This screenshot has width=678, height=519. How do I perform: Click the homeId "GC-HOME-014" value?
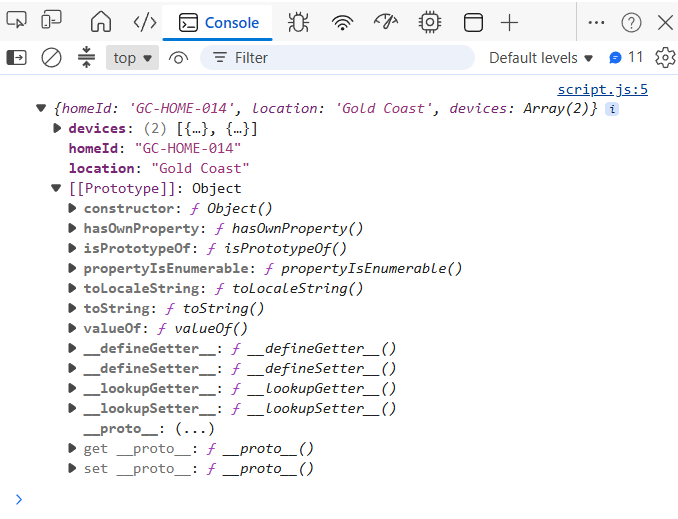(188, 148)
